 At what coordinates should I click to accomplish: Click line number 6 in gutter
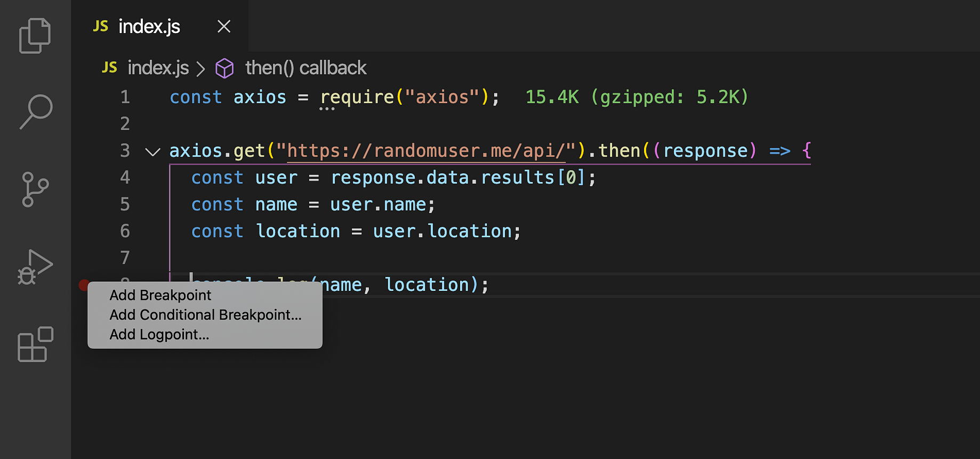125,231
